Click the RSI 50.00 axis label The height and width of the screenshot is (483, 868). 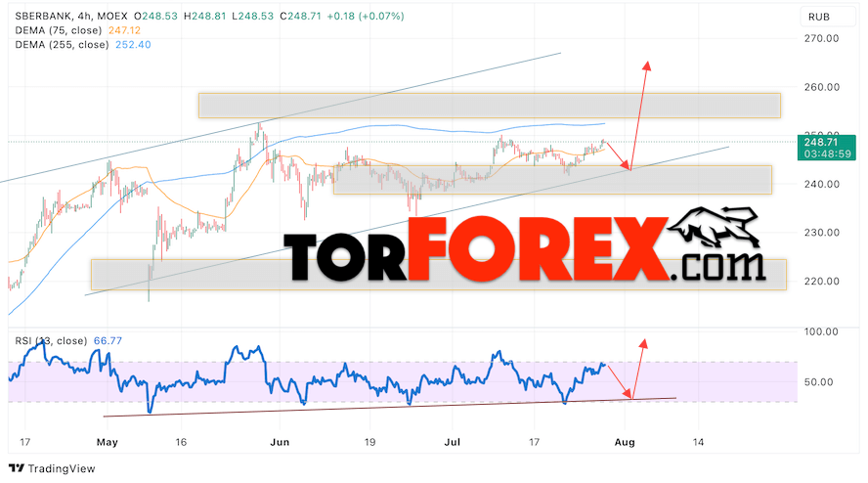pyautogui.click(x=819, y=382)
